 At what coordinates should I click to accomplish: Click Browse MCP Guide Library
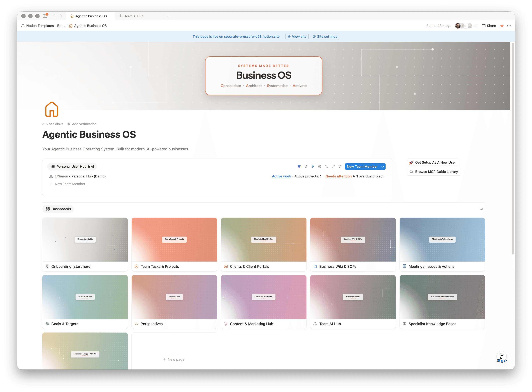click(434, 172)
